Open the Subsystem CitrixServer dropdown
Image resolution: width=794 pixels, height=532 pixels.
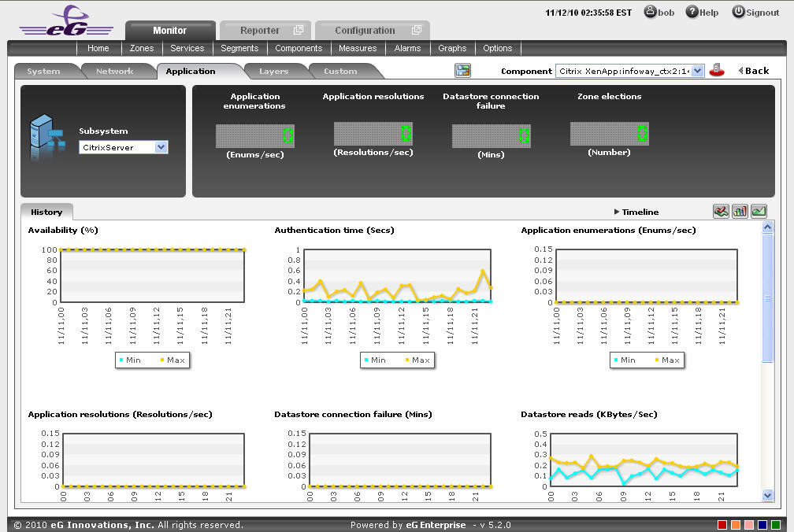123,147
